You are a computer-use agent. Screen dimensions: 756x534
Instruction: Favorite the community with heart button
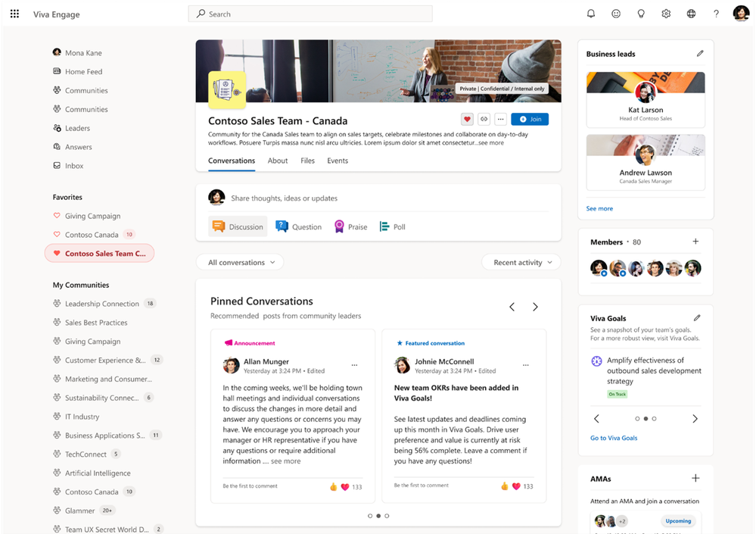(467, 119)
